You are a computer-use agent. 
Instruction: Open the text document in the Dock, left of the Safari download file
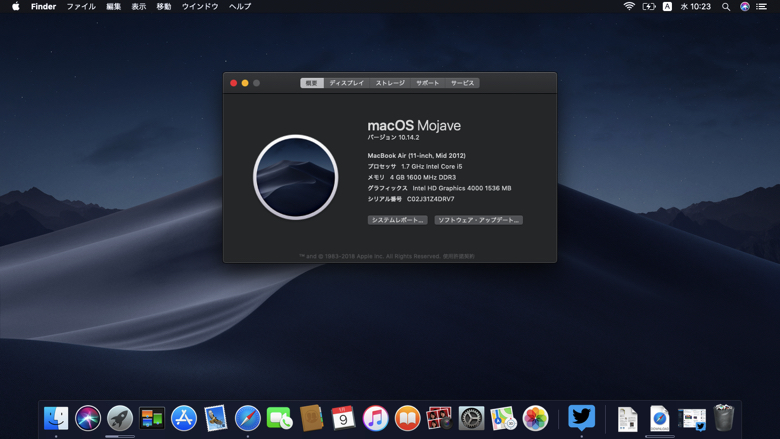coord(628,419)
